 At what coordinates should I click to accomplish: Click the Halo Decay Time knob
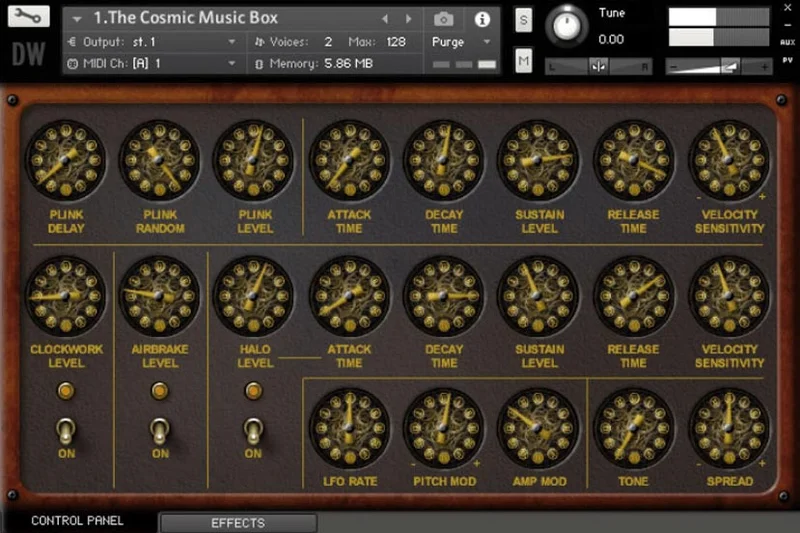(x=443, y=296)
